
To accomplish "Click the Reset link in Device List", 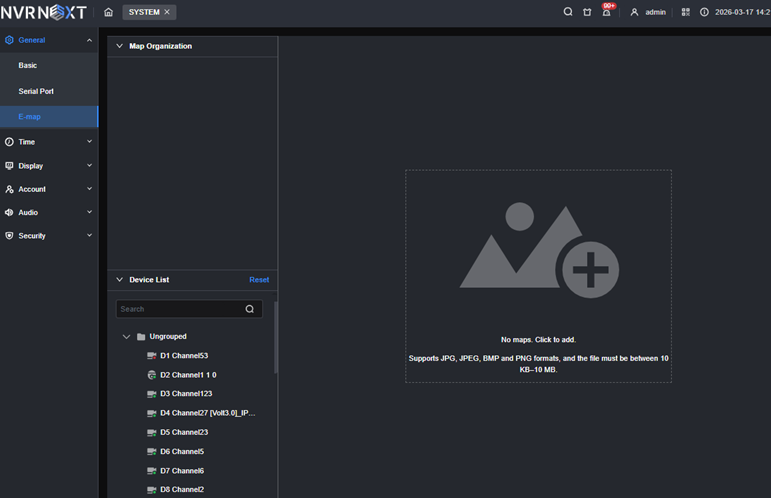I will point(259,280).
